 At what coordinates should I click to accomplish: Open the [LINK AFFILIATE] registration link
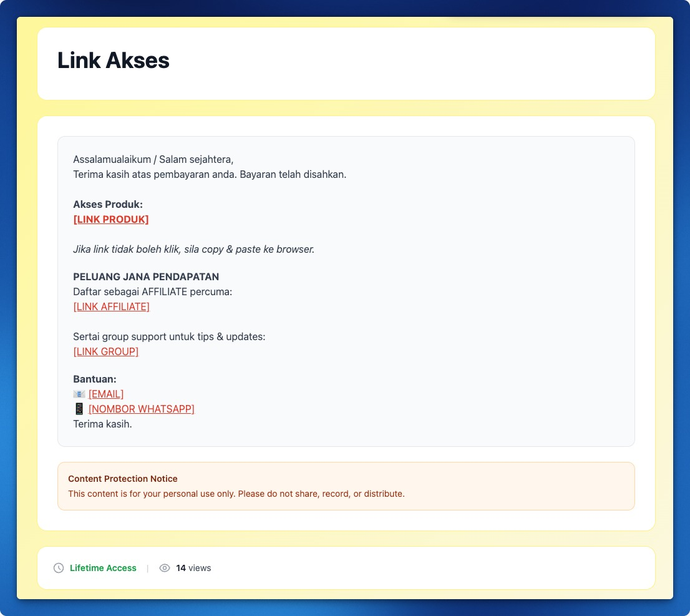[x=111, y=306]
